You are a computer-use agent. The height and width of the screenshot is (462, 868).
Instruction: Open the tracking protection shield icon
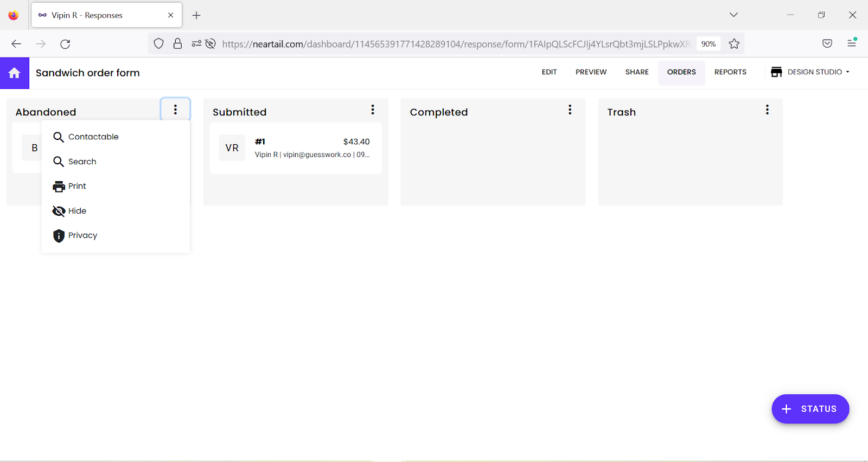[x=158, y=44]
